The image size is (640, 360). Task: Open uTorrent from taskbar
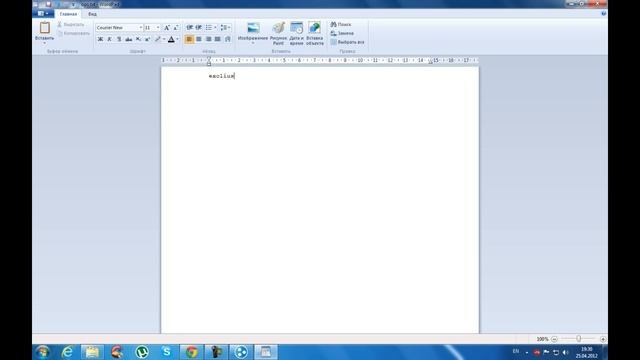pyautogui.click(x=142, y=352)
